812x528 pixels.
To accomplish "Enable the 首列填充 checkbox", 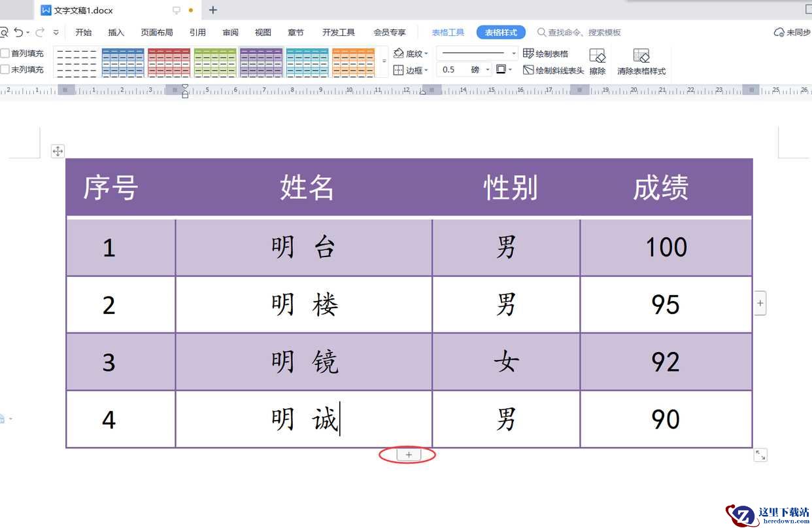I will point(5,54).
